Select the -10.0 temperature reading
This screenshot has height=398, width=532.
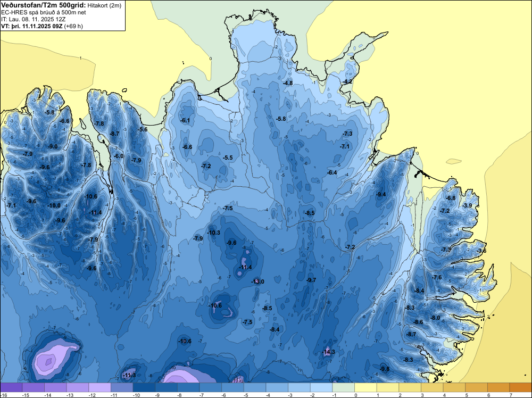coord(54,205)
